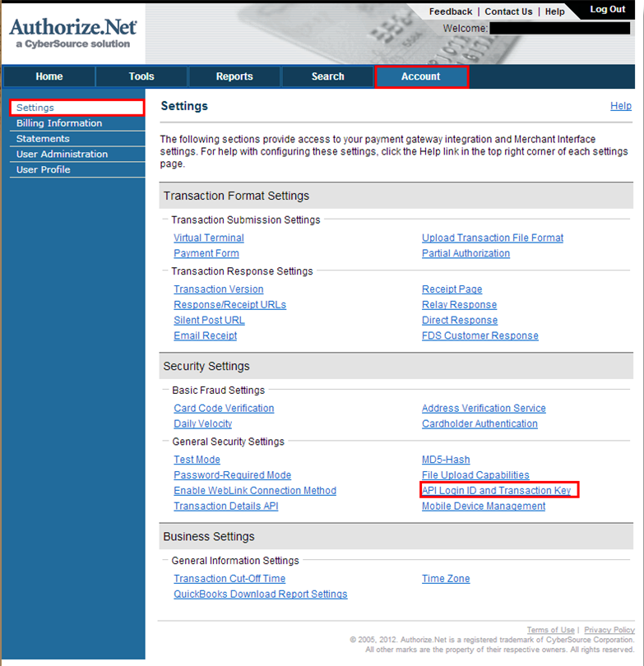Open FDS Customer Response
The width and height of the screenshot is (644, 666).
click(480, 335)
